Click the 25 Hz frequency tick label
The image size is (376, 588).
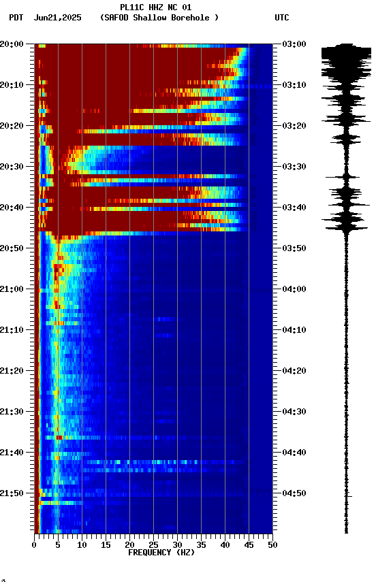[153, 545]
